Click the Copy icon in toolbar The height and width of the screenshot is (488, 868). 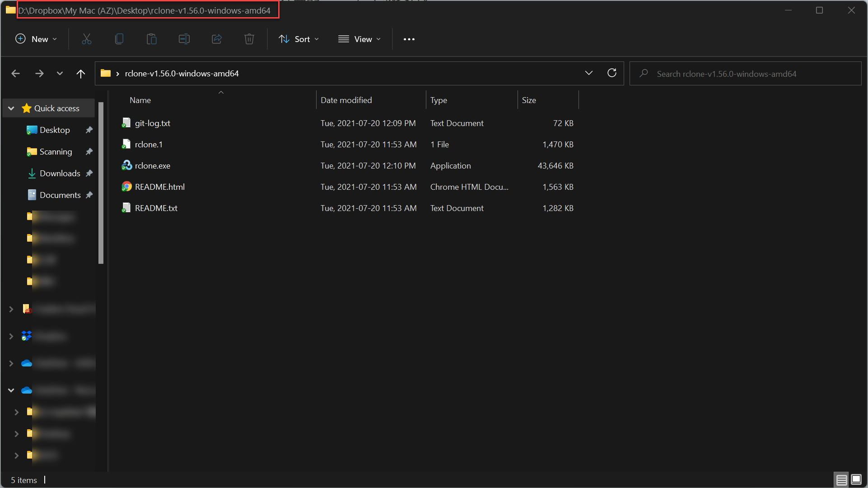coord(119,39)
